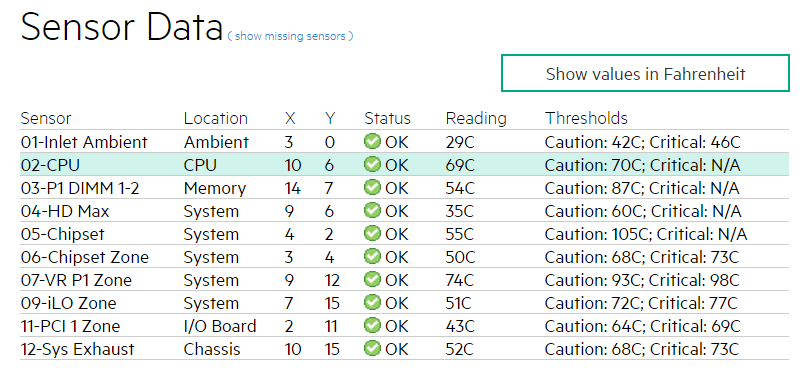Sort by the Location column header

[215, 118]
